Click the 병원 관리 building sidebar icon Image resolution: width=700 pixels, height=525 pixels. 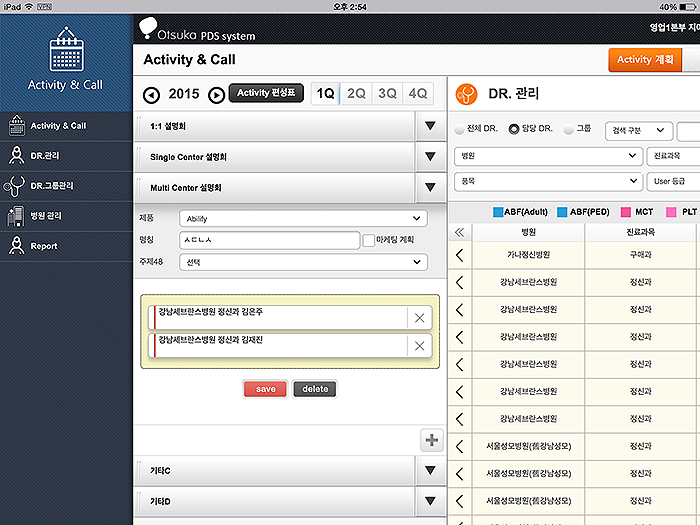click(16, 216)
